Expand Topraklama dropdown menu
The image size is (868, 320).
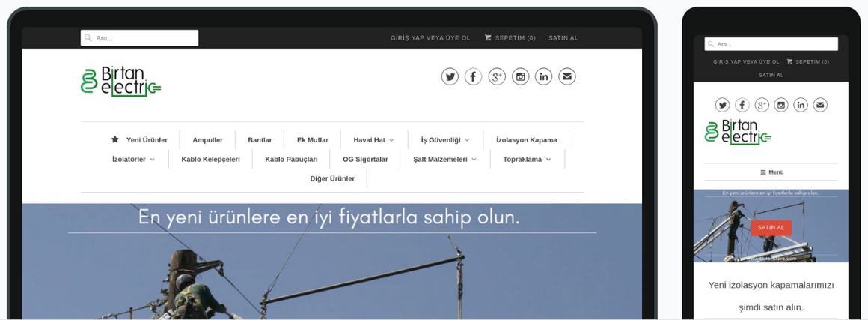pos(527,159)
